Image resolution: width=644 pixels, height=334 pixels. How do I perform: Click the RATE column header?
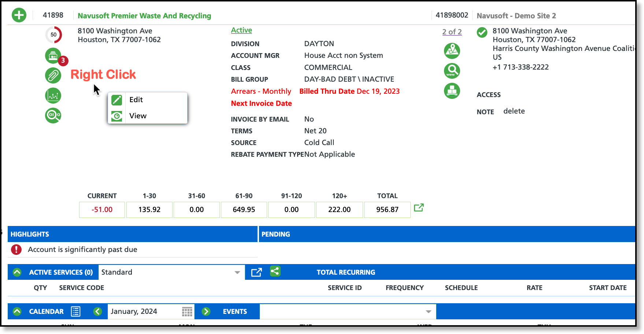pos(534,288)
